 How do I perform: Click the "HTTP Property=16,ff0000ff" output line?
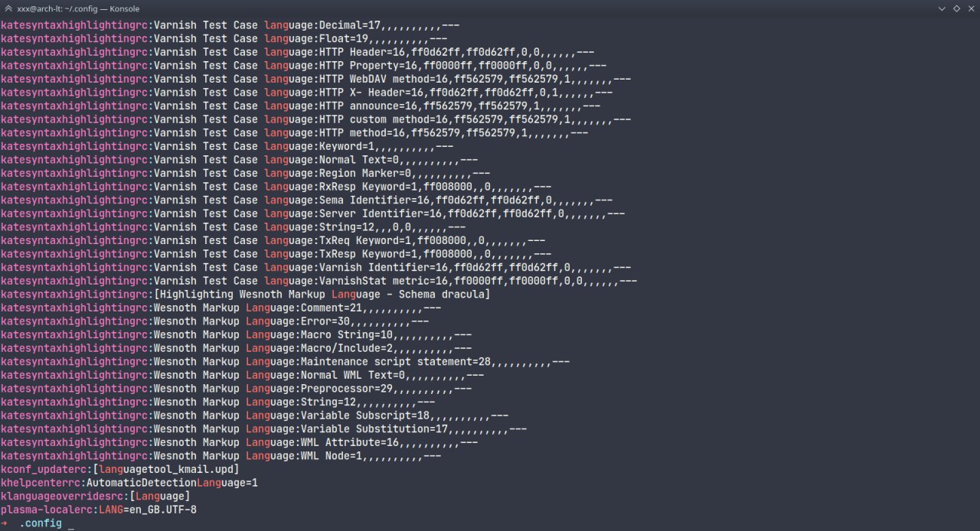pyautogui.click(x=303, y=65)
